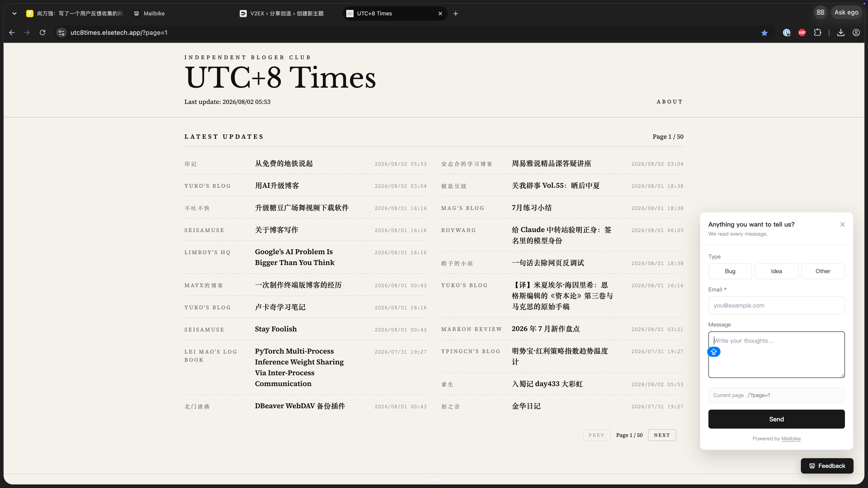The height and width of the screenshot is (488, 868).
Task: Open Google's AI Problem Is Bigger article
Action: pos(295,257)
